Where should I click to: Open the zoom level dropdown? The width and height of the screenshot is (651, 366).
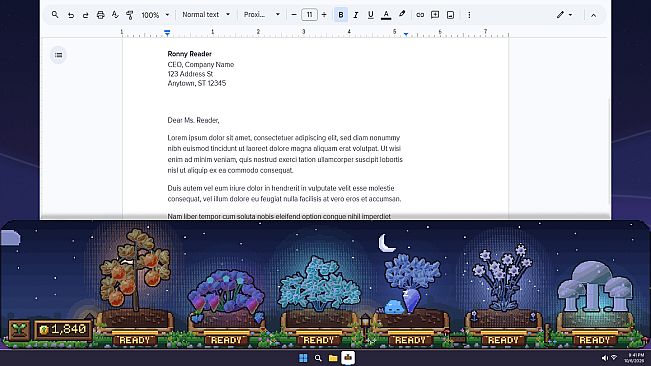pyautogui.click(x=155, y=15)
